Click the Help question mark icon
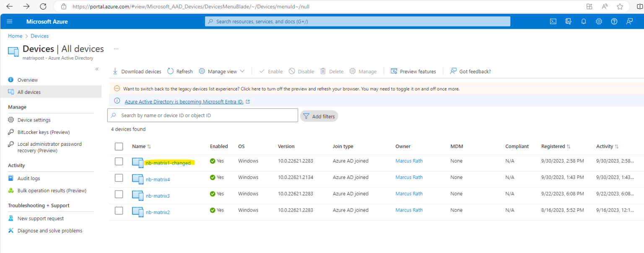The image size is (644, 253). (614, 21)
